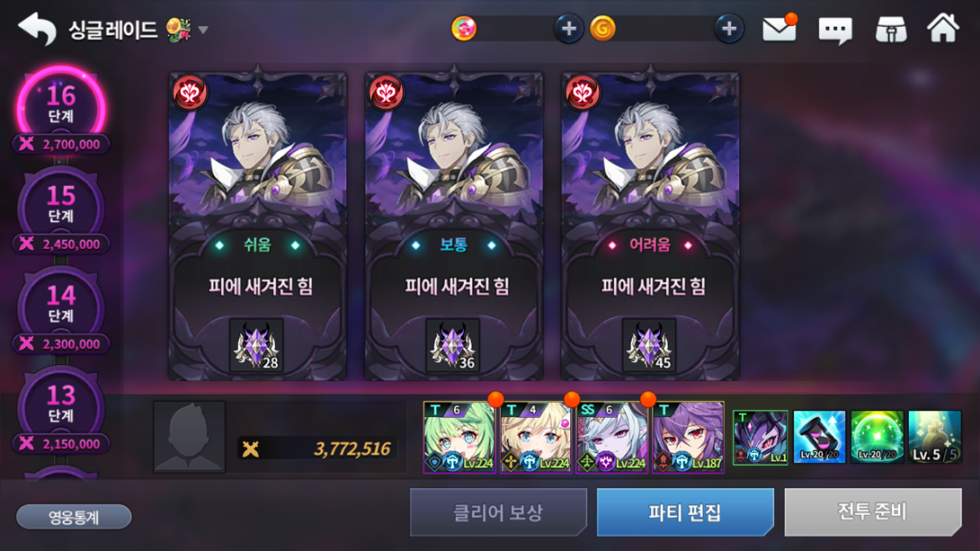The height and width of the screenshot is (551, 980).
Task: Add gold with plus beside gold coin
Action: tap(729, 29)
